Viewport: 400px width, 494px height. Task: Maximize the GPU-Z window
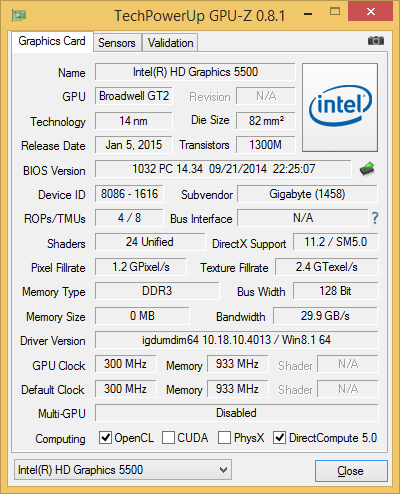point(335,12)
